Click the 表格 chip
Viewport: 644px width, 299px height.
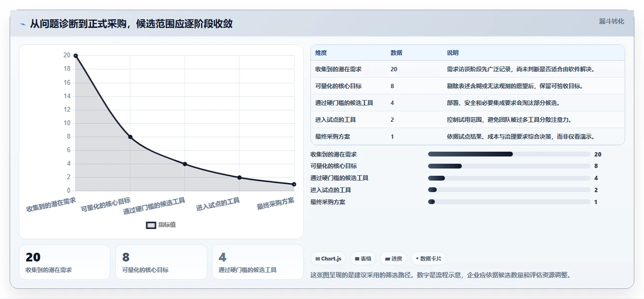pyautogui.click(x=363, y=259)
